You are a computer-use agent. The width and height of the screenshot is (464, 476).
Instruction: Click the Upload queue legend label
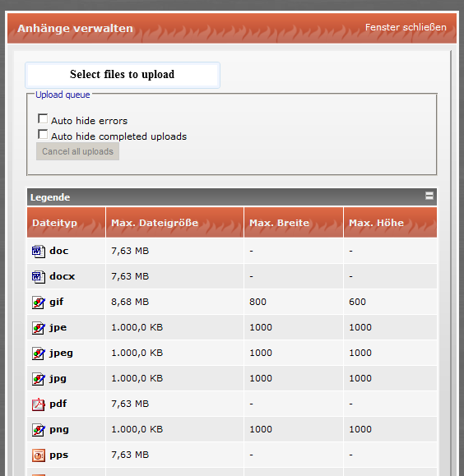pyautogui.click(x=63, y=95)
